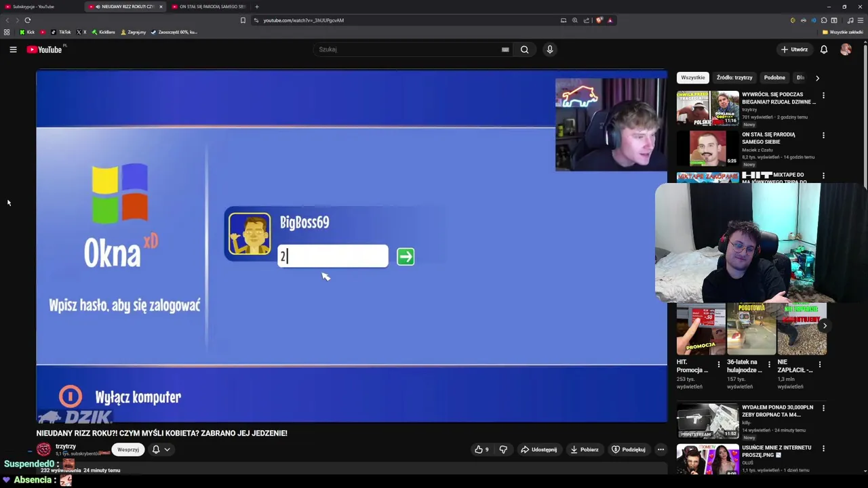Bookmark this page using bookmark icon
Image resolution: width=868 pixels, height=488 pixels.
click(x=243, y=20)
